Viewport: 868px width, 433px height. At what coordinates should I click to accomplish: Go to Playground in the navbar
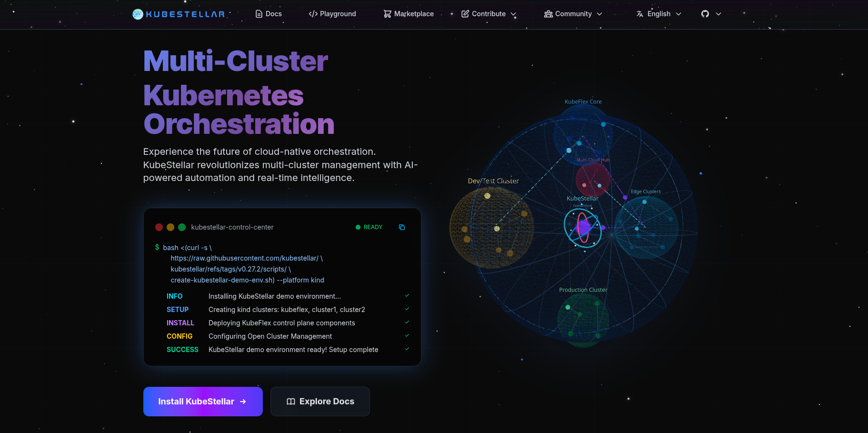[x=332, y=14]
